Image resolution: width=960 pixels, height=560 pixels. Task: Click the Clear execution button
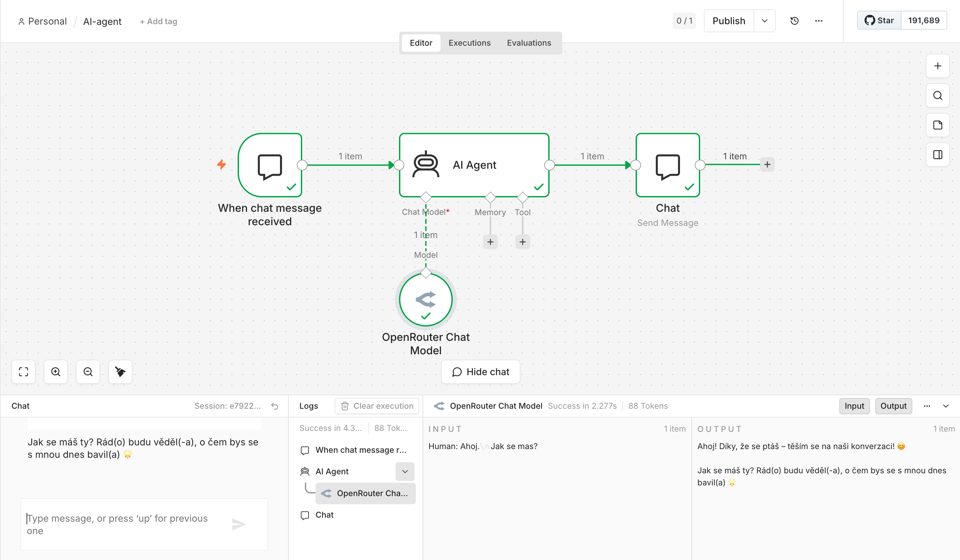[377, 406]
